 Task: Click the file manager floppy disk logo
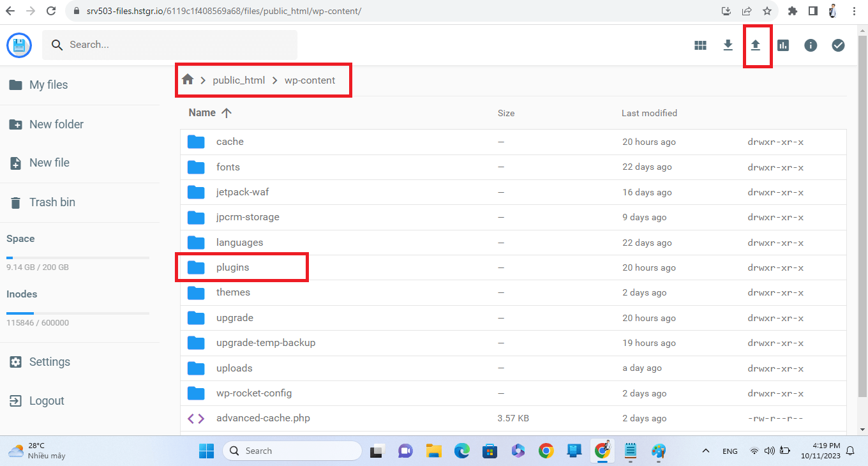[19, 45]
